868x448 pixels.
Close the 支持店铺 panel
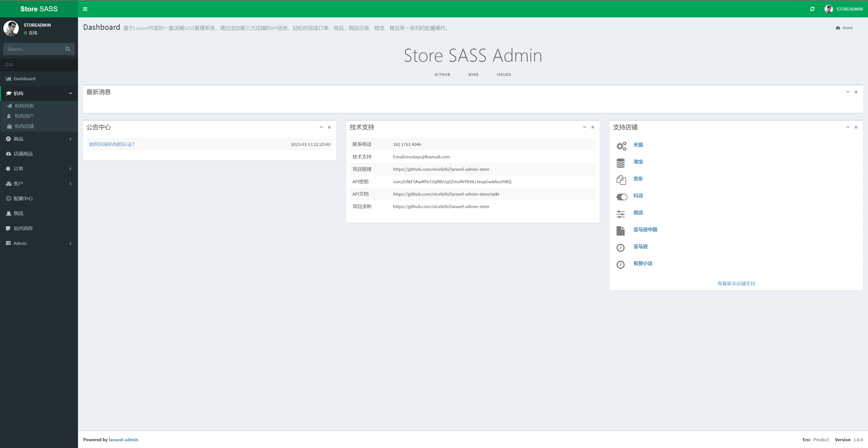(x=856, y=127)
